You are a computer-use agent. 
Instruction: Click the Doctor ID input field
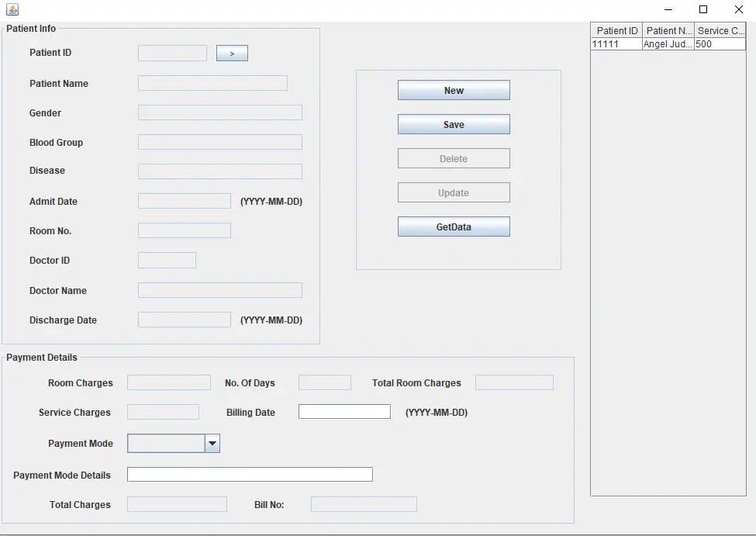point(167,260)
